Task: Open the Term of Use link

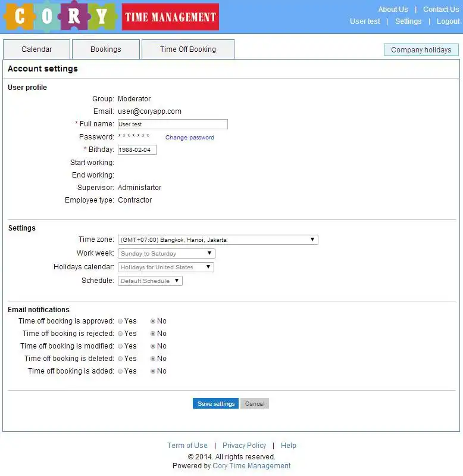Action: [187, 446]
